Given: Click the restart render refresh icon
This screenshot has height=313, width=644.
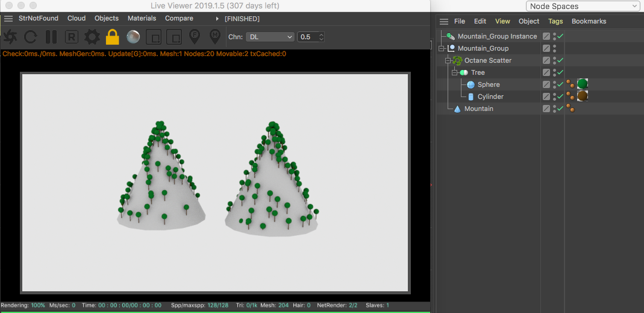Looking at the screenshot, I should click(30, 37).
